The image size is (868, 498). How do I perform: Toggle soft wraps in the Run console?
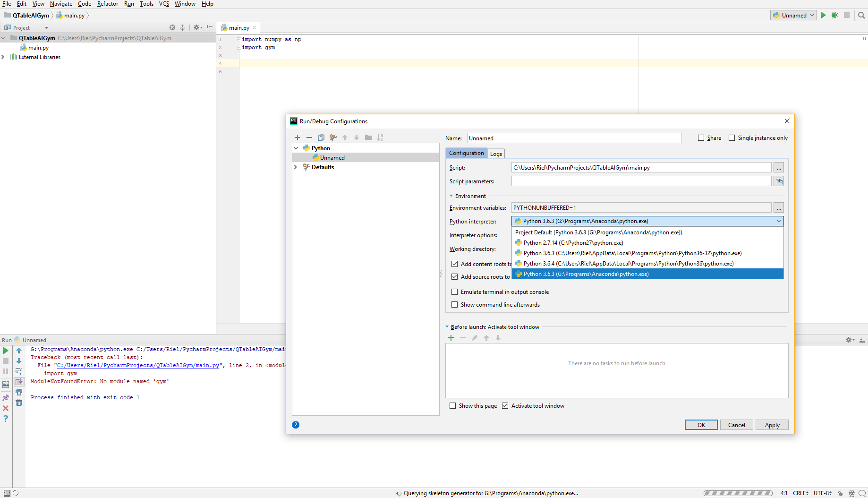(x=19, y=371)
